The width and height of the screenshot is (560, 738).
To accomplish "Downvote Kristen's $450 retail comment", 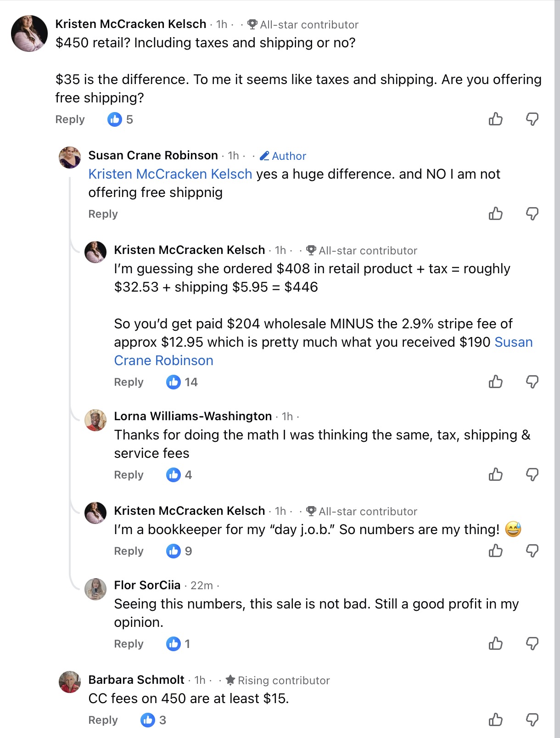I will (x=532, y=119).
